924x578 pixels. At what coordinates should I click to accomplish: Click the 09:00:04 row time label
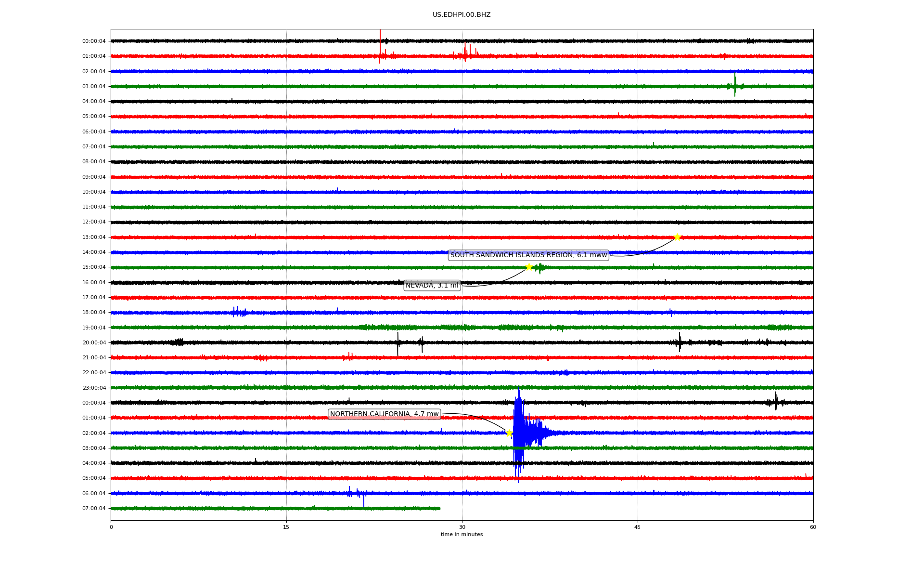[94, 177]
